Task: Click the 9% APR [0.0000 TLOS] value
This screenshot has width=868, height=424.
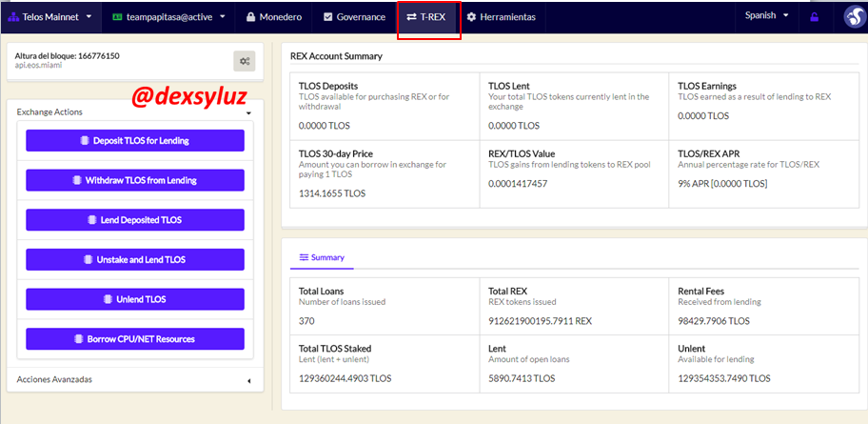Action: (722, 184)
